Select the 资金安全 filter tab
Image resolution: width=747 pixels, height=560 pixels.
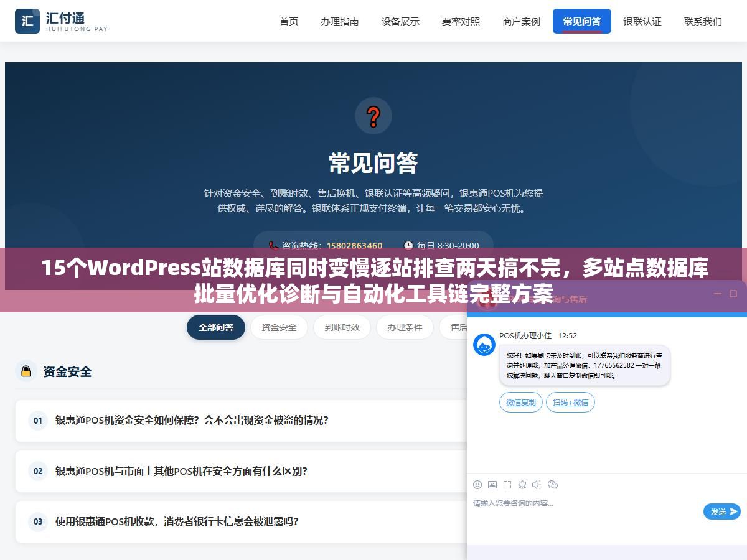[279, 327]
